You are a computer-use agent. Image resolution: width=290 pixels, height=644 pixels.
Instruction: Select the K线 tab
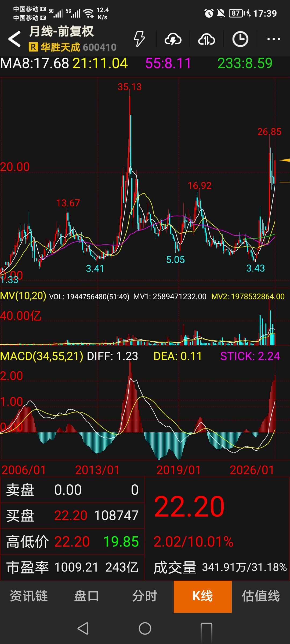pos(203,596)
